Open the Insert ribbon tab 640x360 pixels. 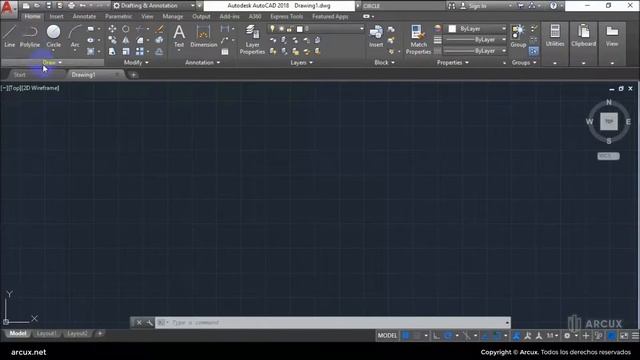(x=56, y=16)
